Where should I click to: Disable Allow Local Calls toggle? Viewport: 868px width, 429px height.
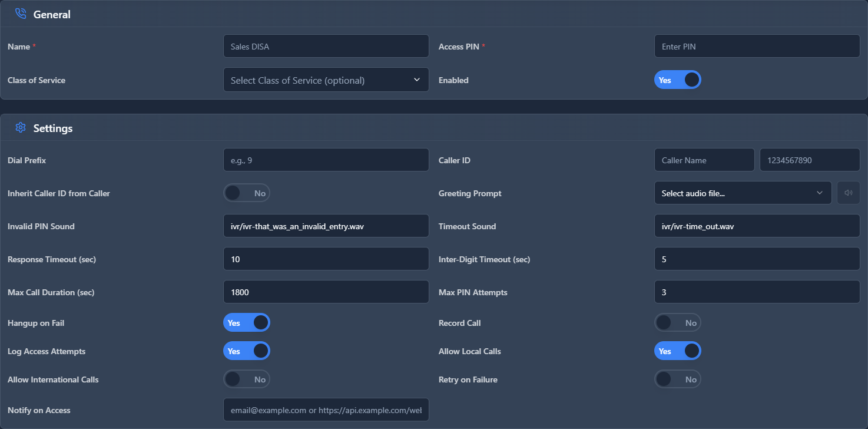(x=677, y=351)
